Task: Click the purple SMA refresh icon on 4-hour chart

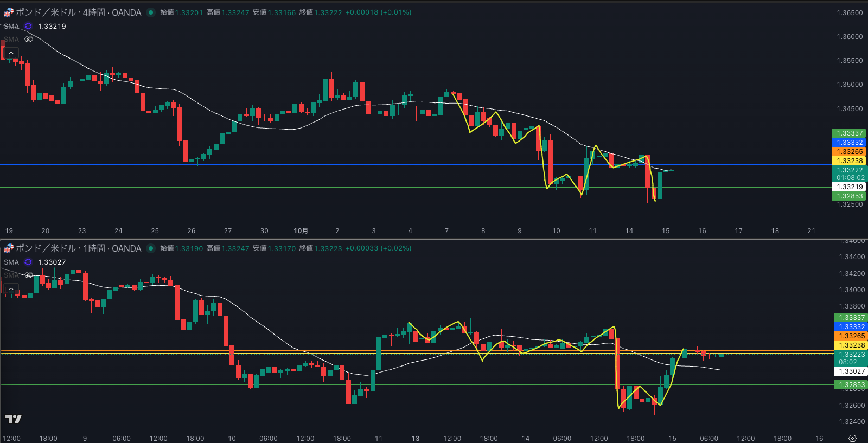Action: tap(28, 26)
